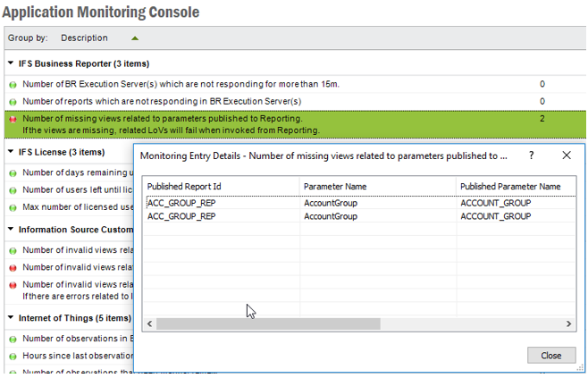The width and height of the screenshot is (588, 378).
Task: Click the horizontal scrollbar right arrow
Action: [569, 323]
